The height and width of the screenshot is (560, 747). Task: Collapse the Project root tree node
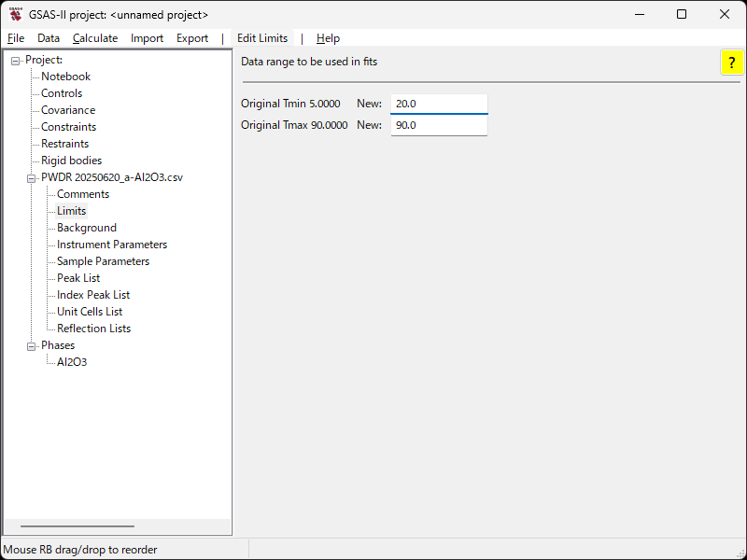[x=16, y=61]
